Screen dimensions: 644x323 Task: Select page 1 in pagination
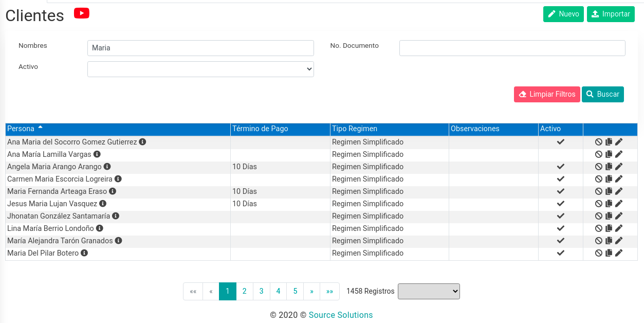[228, 291]
